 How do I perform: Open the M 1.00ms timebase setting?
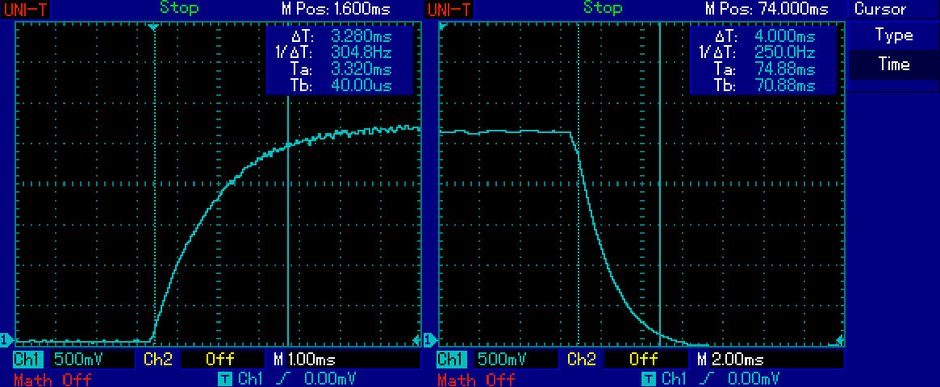305,359
